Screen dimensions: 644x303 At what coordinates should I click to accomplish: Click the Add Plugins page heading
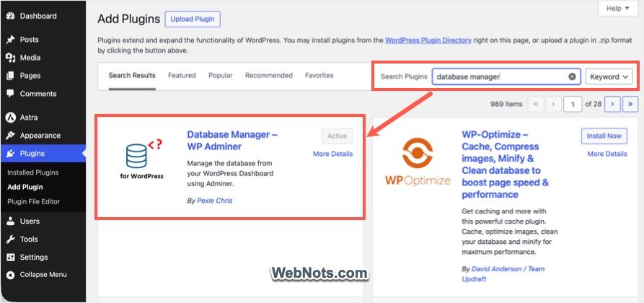click(x=128, y=19)
